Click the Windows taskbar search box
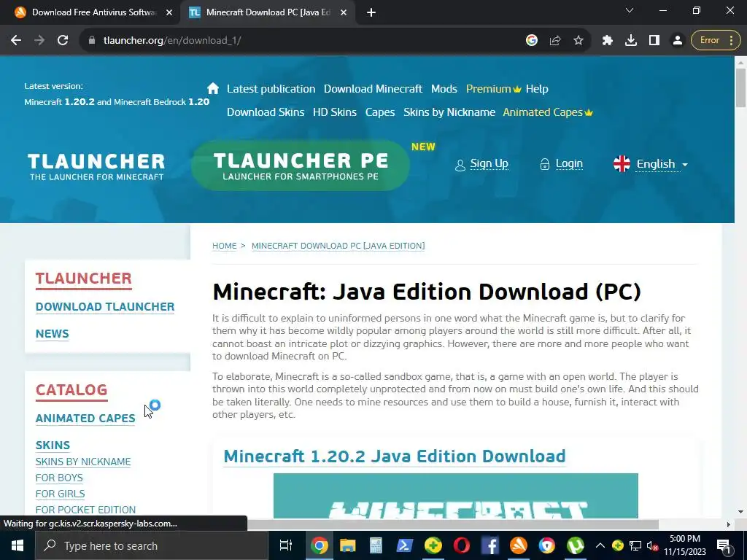 152,545
